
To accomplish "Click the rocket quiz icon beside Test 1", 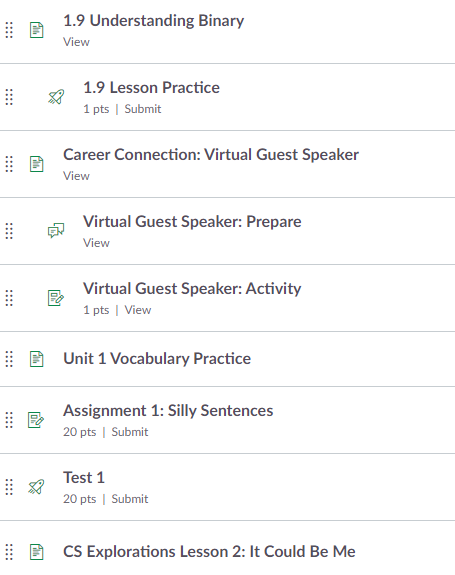I will tap(36, 487).
